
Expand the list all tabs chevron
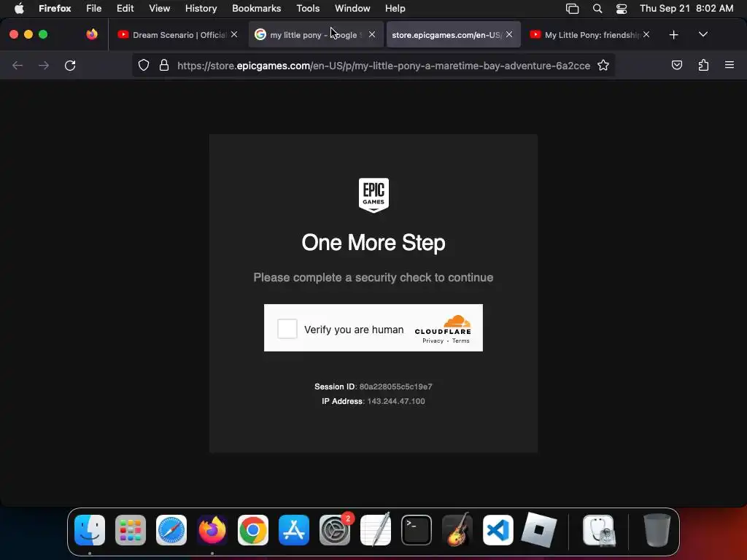tap(703, 34)
